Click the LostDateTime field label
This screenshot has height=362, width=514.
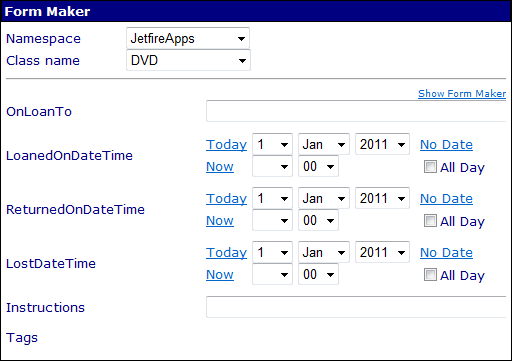pyautogui.click(x=51, y=264)
